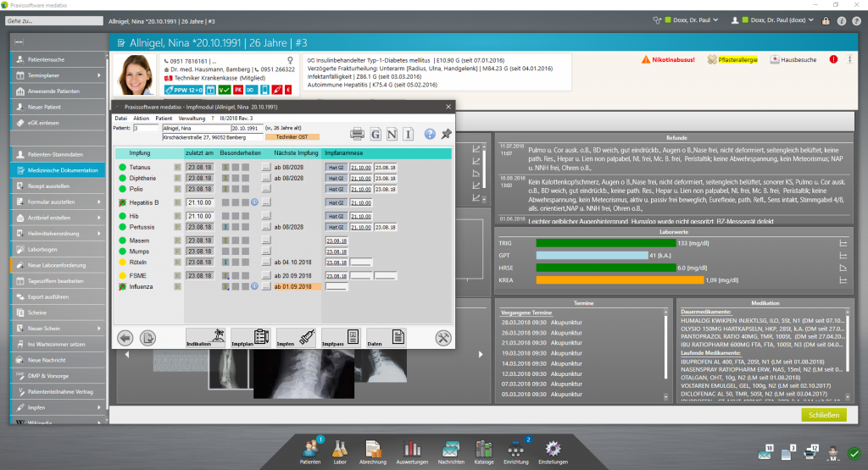
Task: Click the printer icon in Impfmodul
Action: [x=357, y=134]
